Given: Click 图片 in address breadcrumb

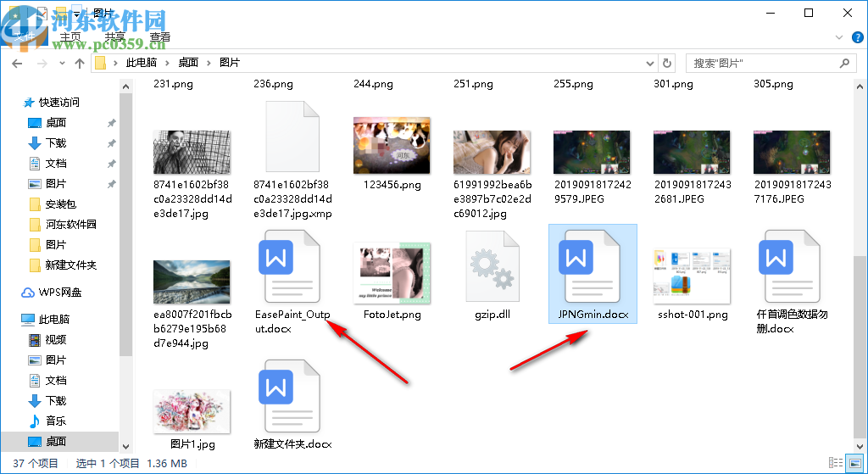Looking at the screenshot, I should (230, 63).
